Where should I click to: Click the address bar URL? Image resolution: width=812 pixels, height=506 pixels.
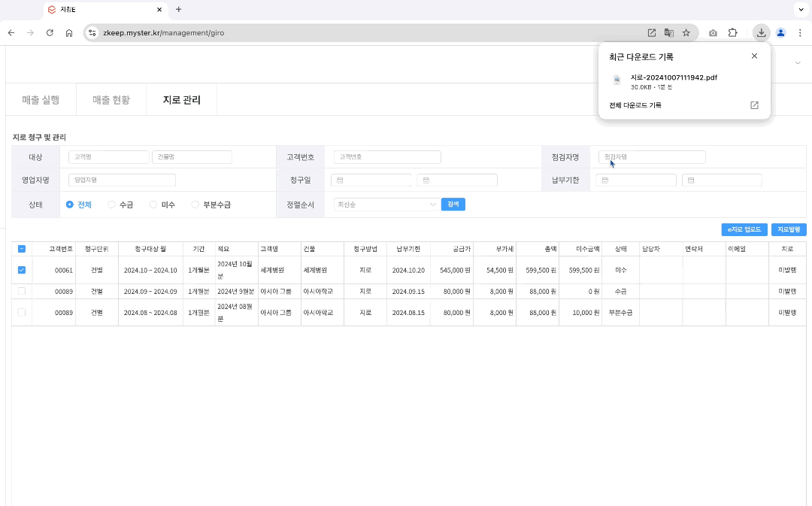coord(164,32)
